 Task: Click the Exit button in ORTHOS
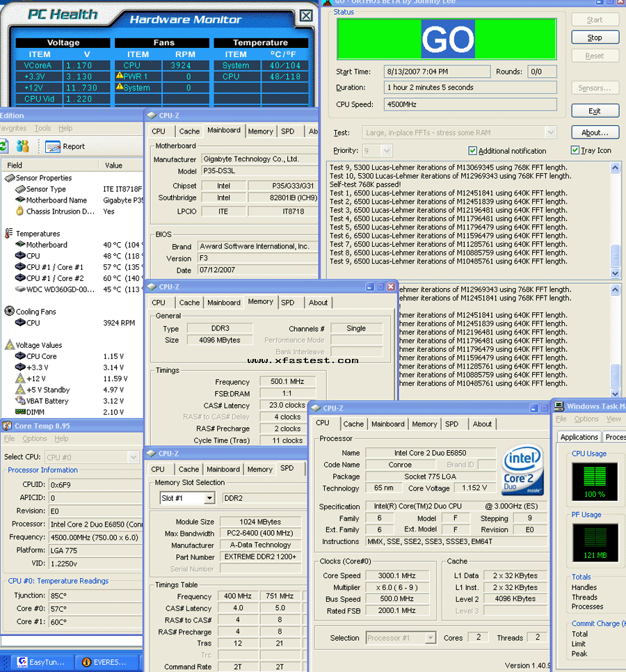pos(595,111)
